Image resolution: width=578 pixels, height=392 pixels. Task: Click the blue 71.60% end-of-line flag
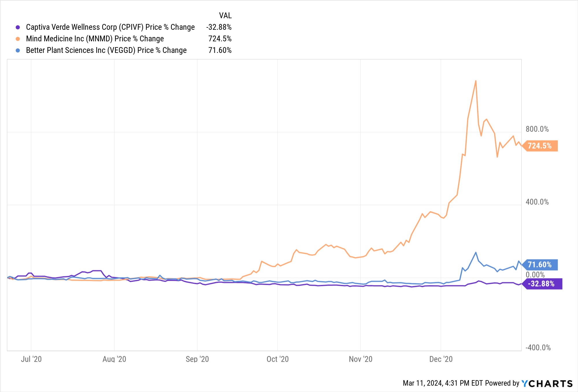(x=540, y=265)
